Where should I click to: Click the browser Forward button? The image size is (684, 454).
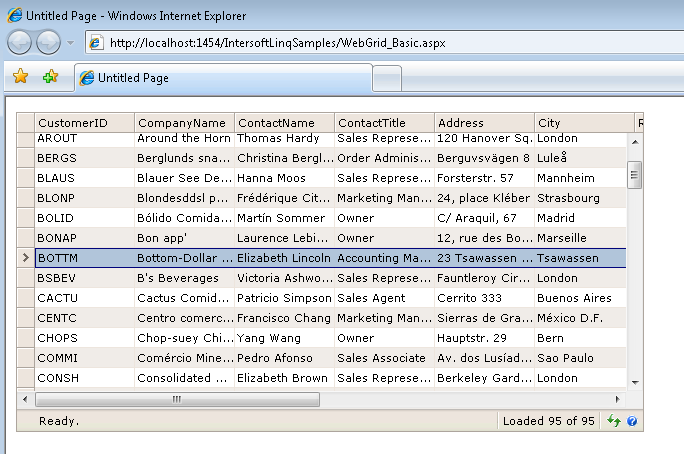pos(47,42)
